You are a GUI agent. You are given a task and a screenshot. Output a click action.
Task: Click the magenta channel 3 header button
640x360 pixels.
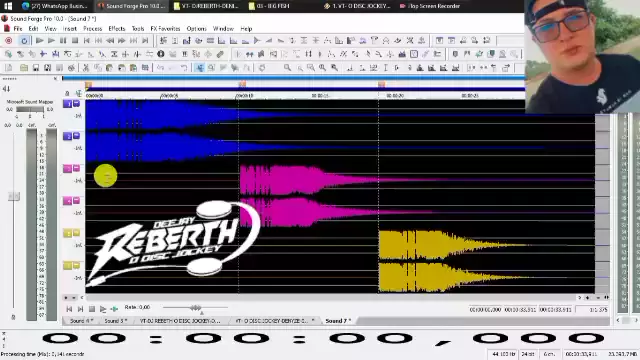pyautogui.click(x=67, y=169)
